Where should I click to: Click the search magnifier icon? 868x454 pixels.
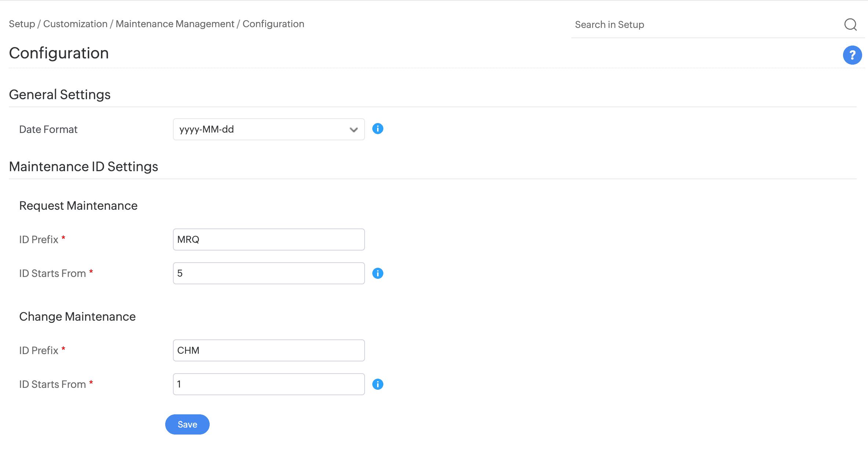point(850,25)
